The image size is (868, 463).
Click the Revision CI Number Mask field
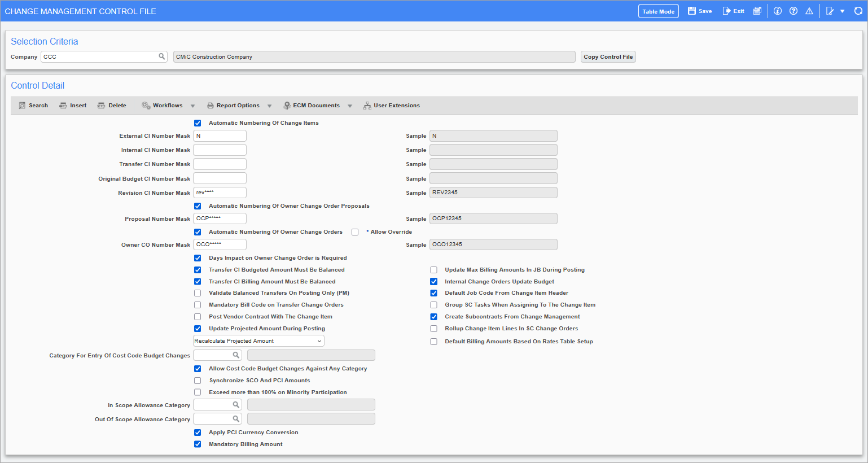(220, 193)
